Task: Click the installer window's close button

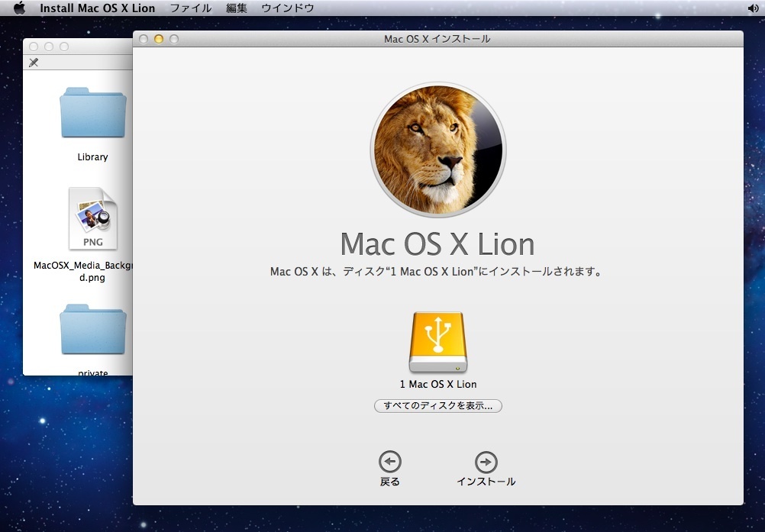Action: (144, 39)
